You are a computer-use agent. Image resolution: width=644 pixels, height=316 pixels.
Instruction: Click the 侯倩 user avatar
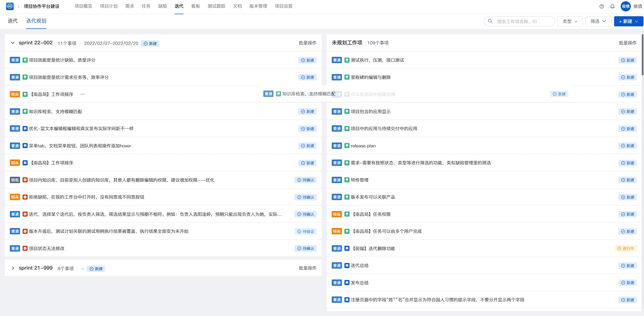[x=625, y=6]
